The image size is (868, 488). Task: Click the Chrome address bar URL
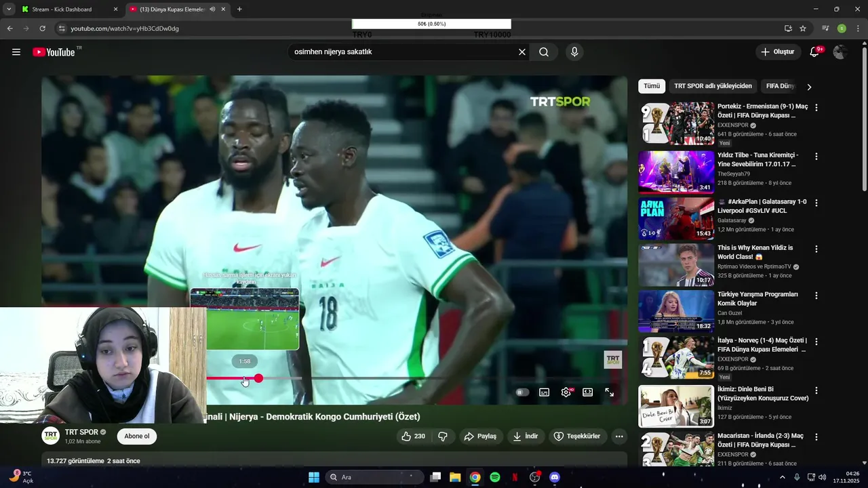pyautogui.click(x=125, y=28)
